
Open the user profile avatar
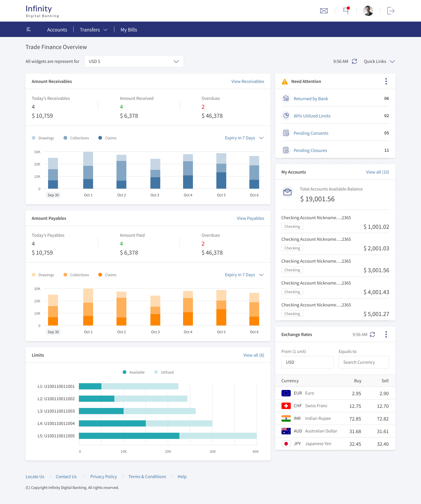[x=368, y=11]
